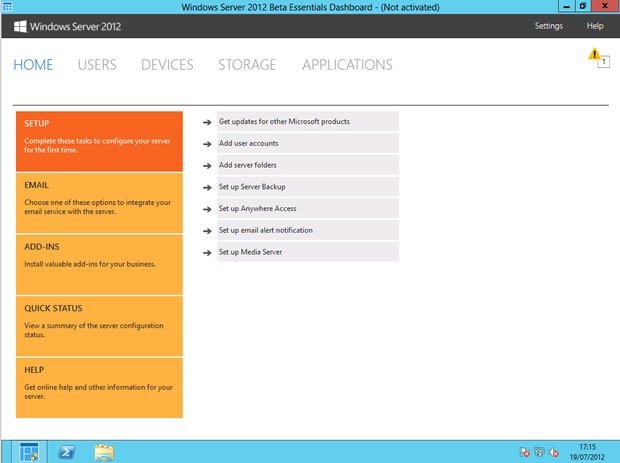
Task: Click the arrow beside email alert notification
Action: point(207,231)
